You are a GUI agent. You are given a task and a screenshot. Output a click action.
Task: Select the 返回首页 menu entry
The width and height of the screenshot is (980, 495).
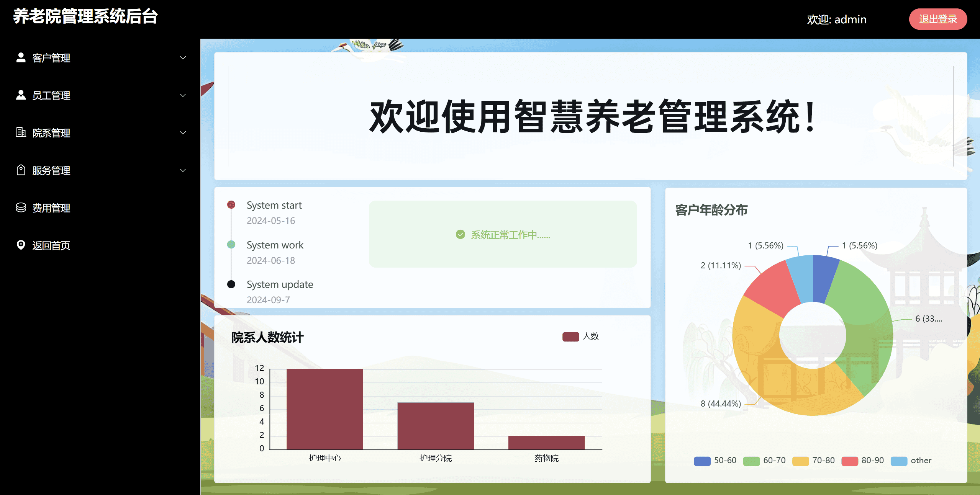[51, 245]
